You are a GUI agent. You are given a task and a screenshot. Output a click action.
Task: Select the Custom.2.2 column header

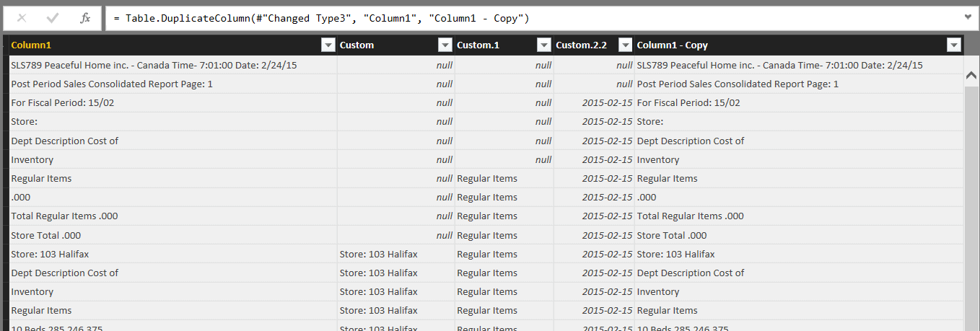click(585, 45)
